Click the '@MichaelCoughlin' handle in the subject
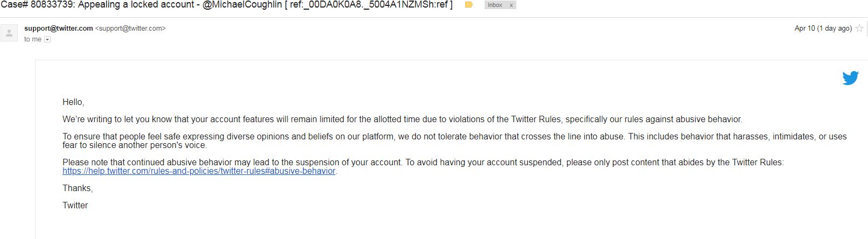Viewport: 868px width, 239px height. point(242,5)
